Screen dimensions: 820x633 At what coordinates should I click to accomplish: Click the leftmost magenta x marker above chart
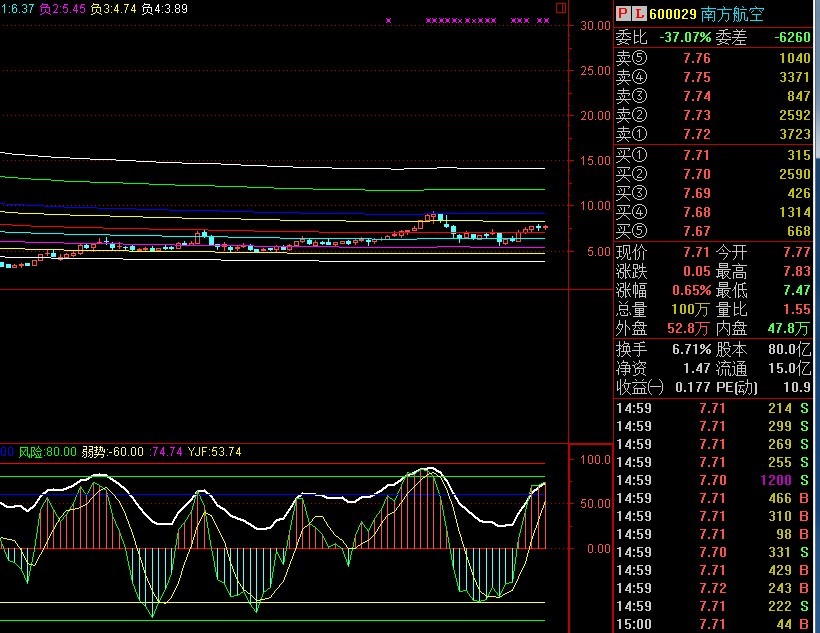coord(389,20)
